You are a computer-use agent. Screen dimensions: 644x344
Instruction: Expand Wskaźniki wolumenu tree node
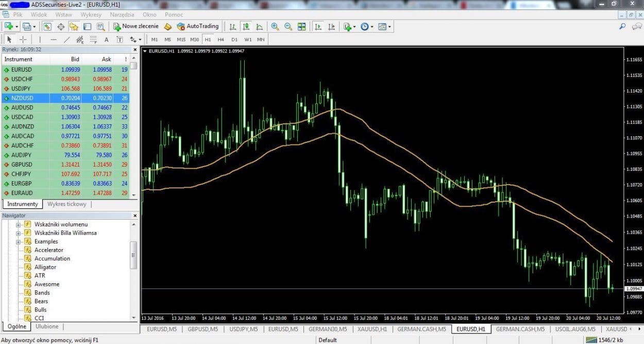[x=18, y=224]
